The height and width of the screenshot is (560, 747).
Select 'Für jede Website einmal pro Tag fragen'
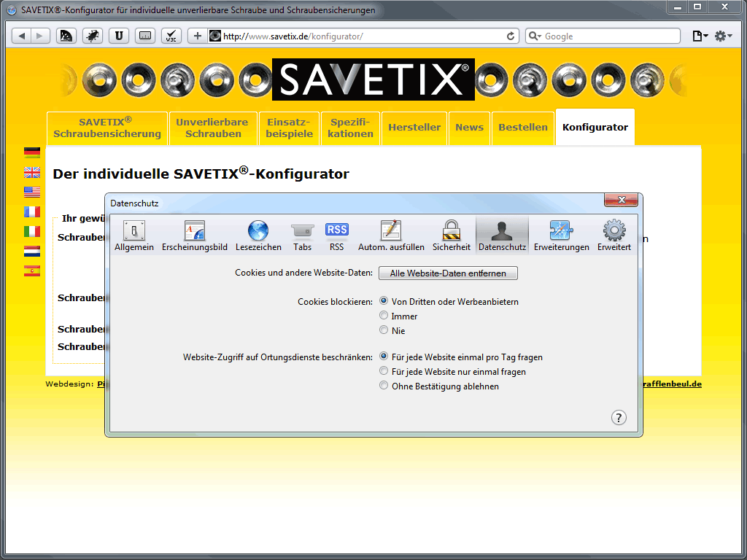pos(384,356)
